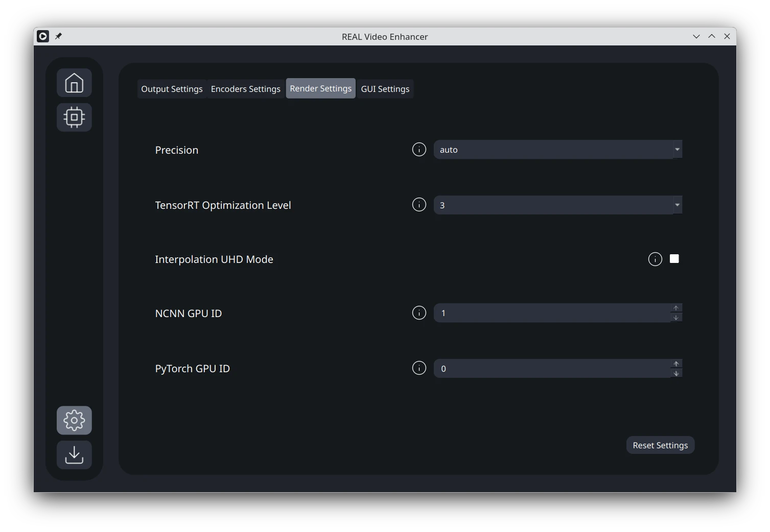Increase NCNN GPU ID with up arrow
The width and height of the screenshot is (770, 532).
pos(676,308)
